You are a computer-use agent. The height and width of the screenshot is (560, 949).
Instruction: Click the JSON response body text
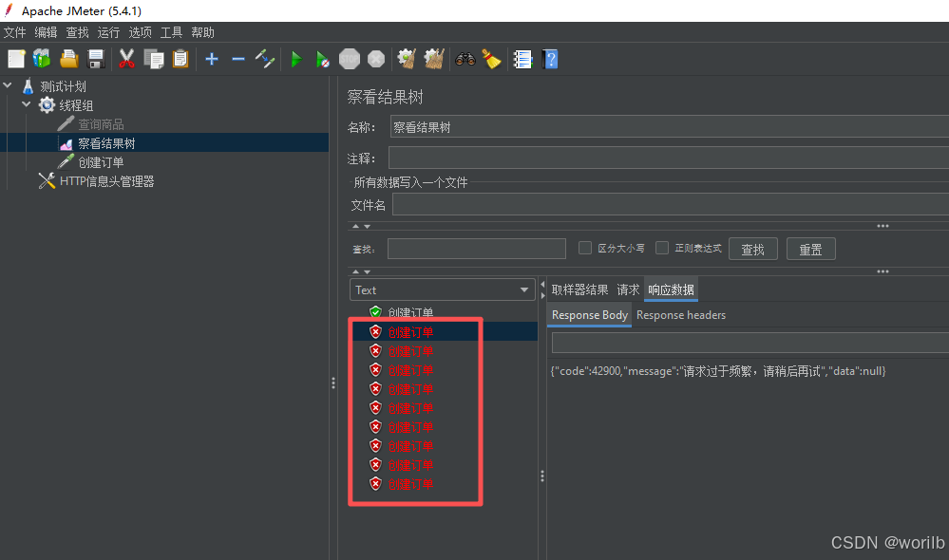tap(718, 371)
